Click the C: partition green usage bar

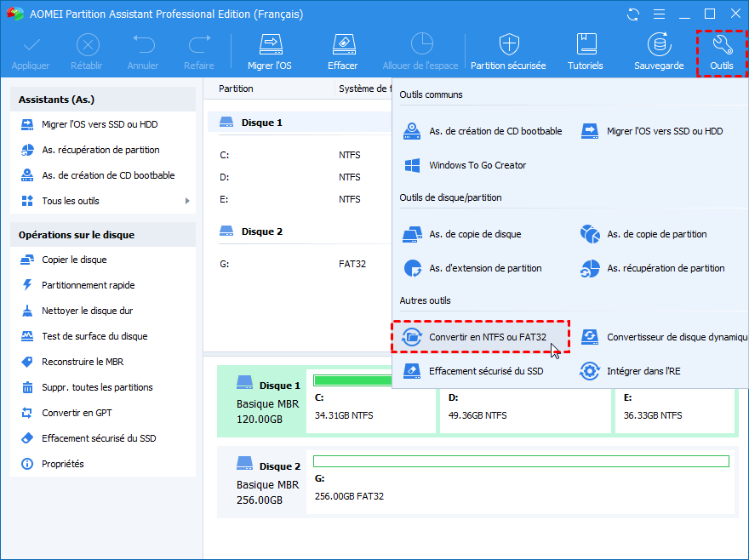(x=352, y=380)
